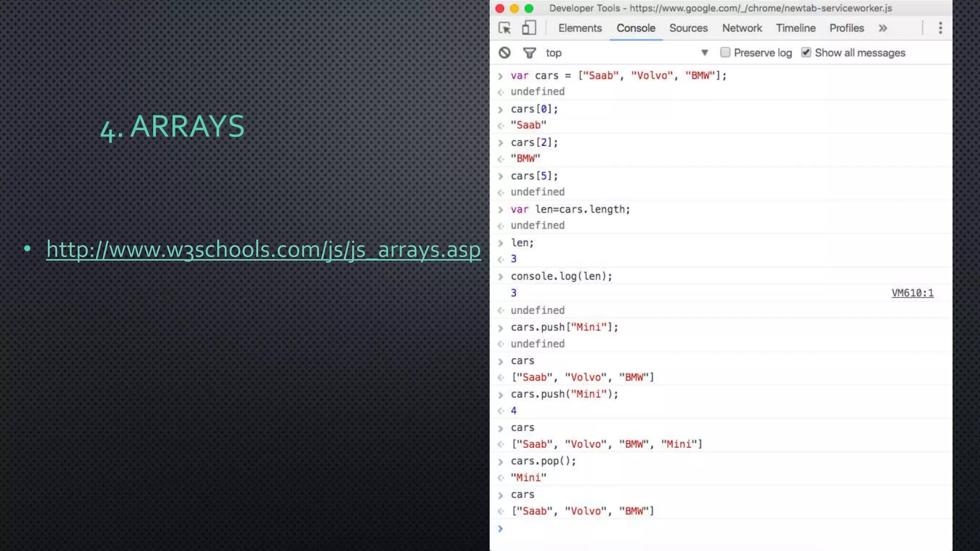Switch to the Elements tab

click(x=580, y=28)
